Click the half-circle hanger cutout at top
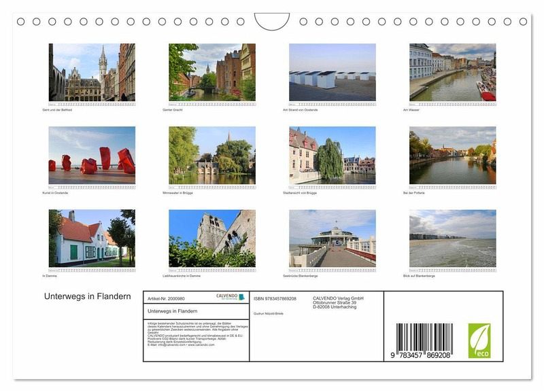The image size is (544, 392). coord(272,22)
